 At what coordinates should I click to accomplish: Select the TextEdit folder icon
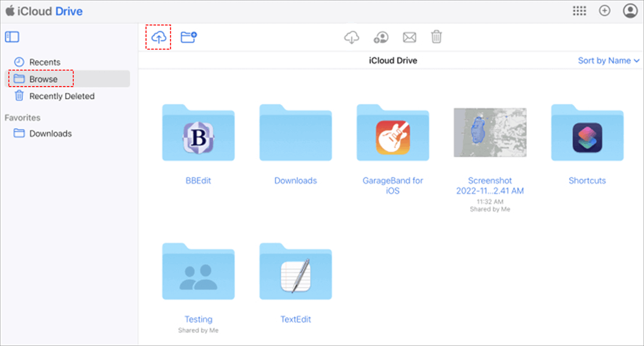[x=296, y=271]
